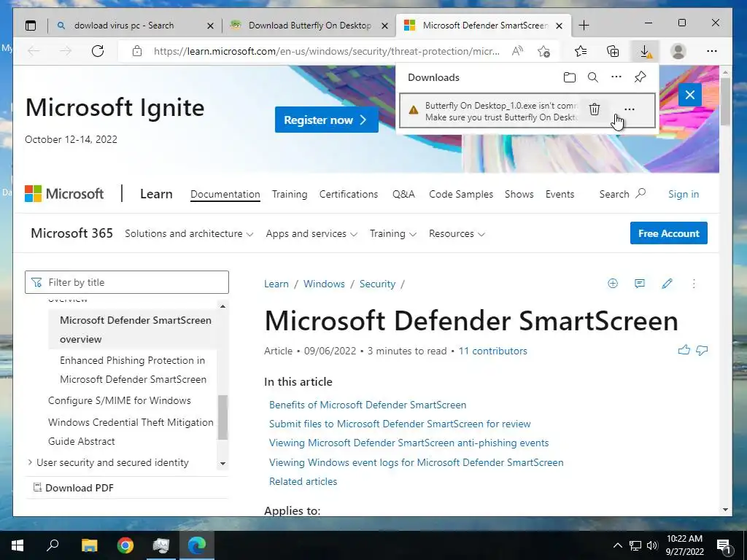
Task: Open Training in the Learn navigation
Action: [x=290, y=194]
